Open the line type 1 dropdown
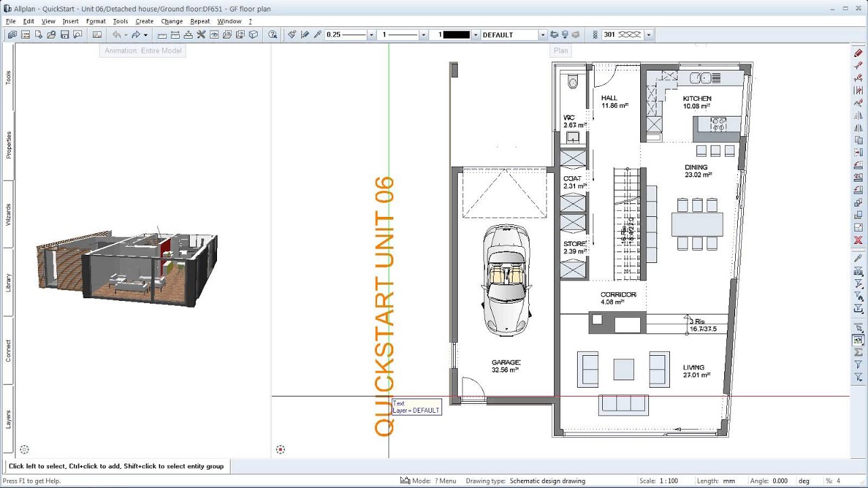 424,35
